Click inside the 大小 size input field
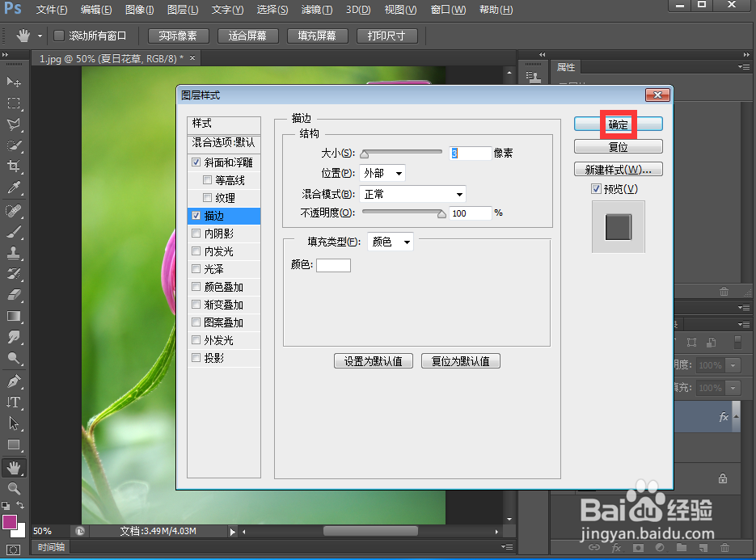This screenshot has height=560, width=756. (x=470, y=152)
